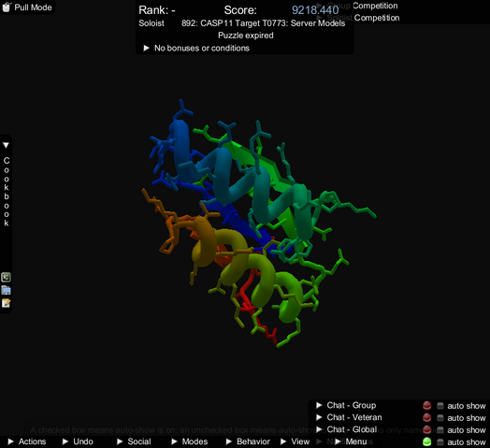Click the Puzzle expired text
Viewport: 490px width, 448px height.
point(246,36)
